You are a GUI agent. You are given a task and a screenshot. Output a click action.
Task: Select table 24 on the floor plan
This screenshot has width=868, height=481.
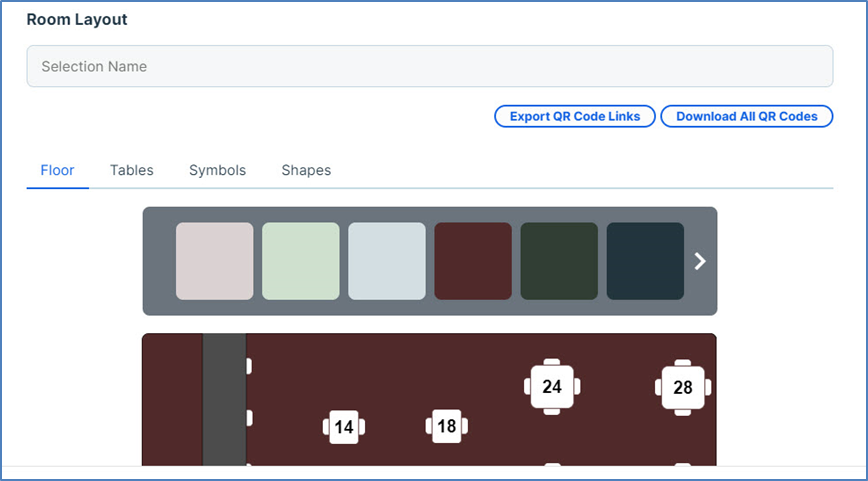pos(552,386)
